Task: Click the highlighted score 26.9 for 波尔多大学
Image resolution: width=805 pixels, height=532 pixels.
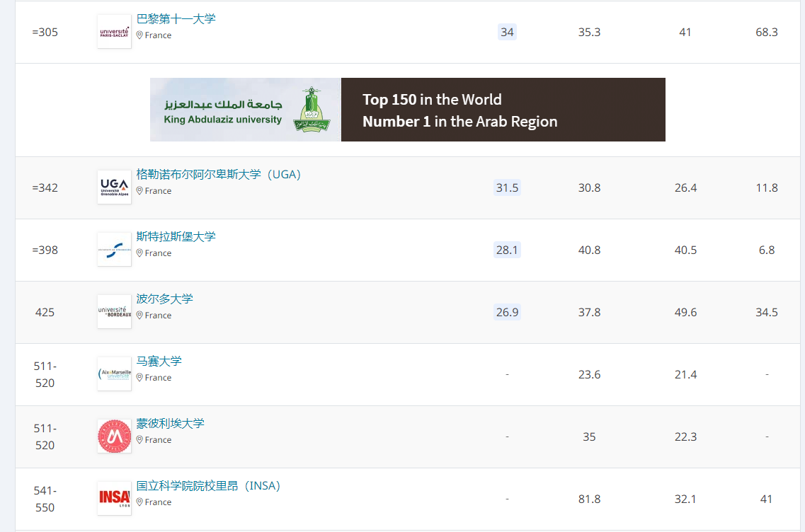Action: point(507,312)
